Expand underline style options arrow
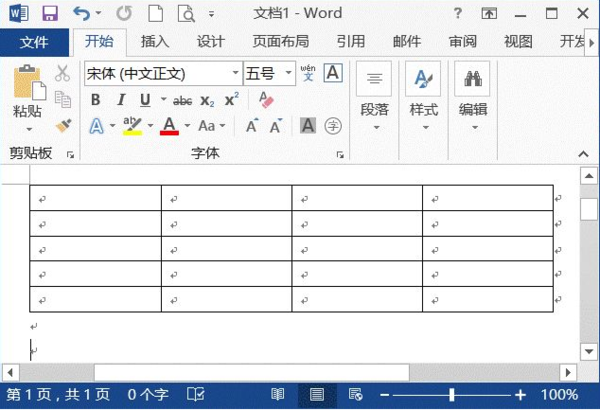Screen dimensions: 600x410 [x=163, y=100]
